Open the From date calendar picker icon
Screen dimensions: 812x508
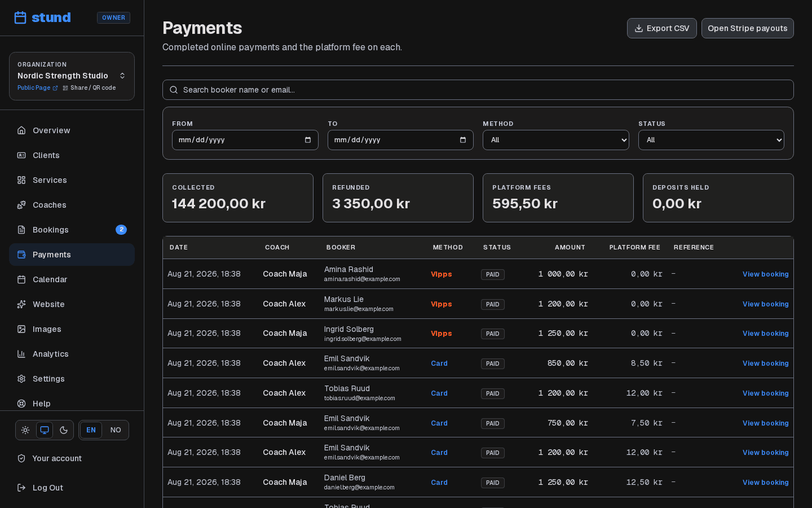[308, 140]
